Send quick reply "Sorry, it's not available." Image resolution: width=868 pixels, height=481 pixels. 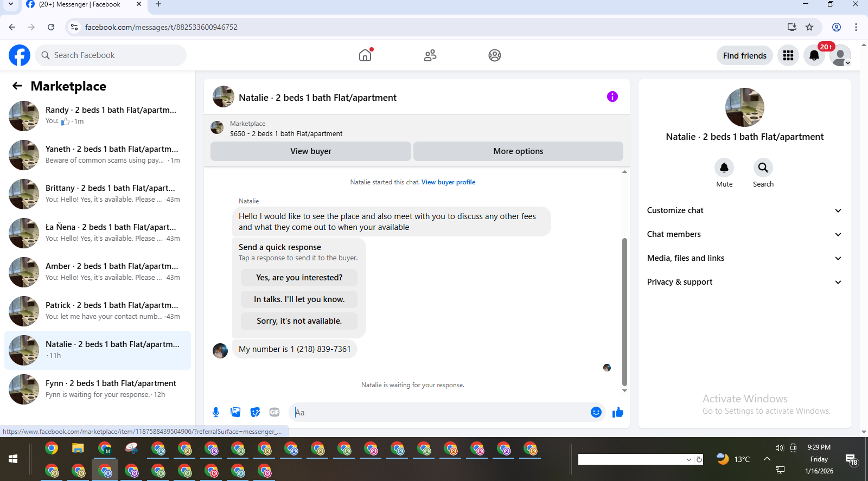click(299, 321)
